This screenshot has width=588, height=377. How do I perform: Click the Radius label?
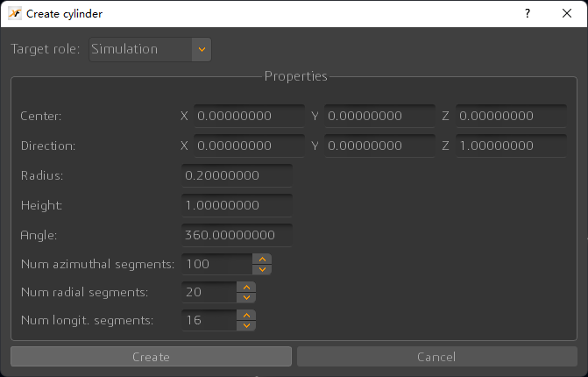pos(42,175)
